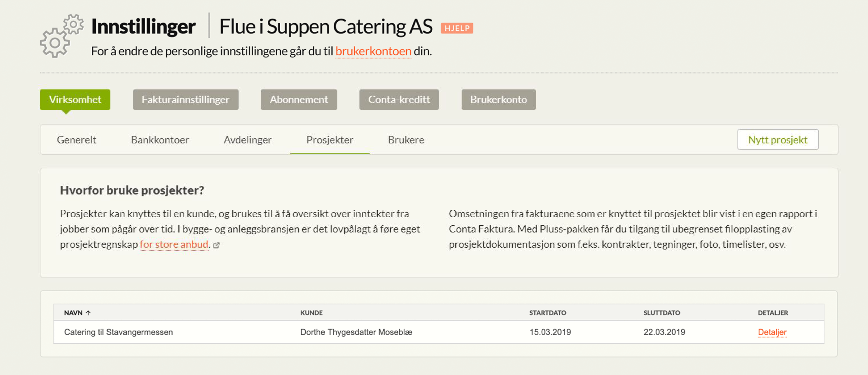This screenshot has height=375, width=868.
Task: Follow the brukerkontoen link
Action: coord(373,51)
